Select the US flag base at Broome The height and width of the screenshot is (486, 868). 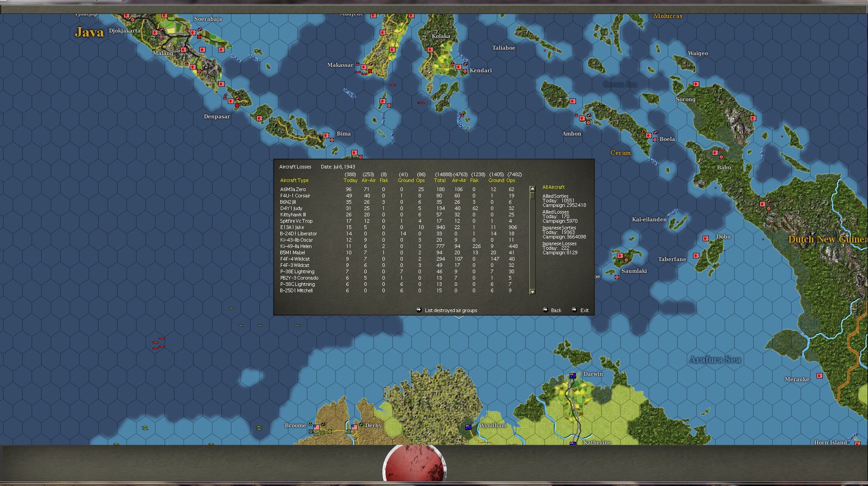coord(316,427)
